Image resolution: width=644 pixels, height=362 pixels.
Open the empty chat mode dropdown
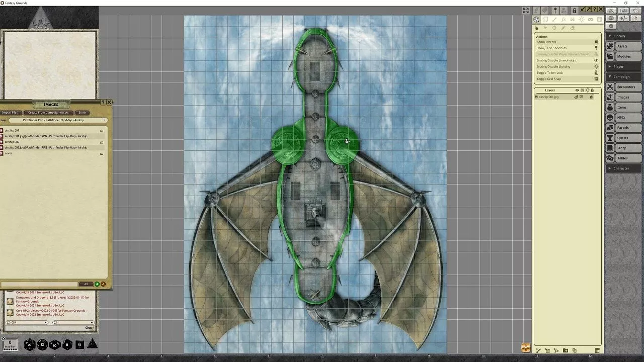tap(73, 322)
